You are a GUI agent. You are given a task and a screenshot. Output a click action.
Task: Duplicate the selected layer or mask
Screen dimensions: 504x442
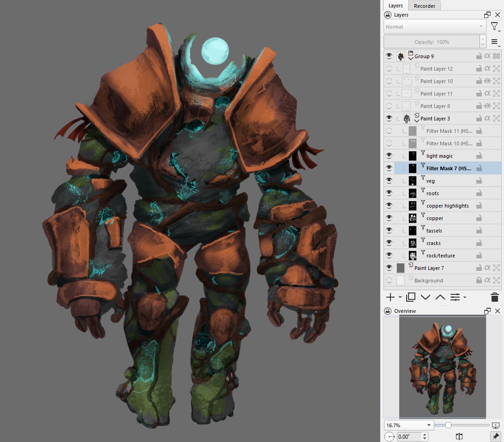pos(411,297)
